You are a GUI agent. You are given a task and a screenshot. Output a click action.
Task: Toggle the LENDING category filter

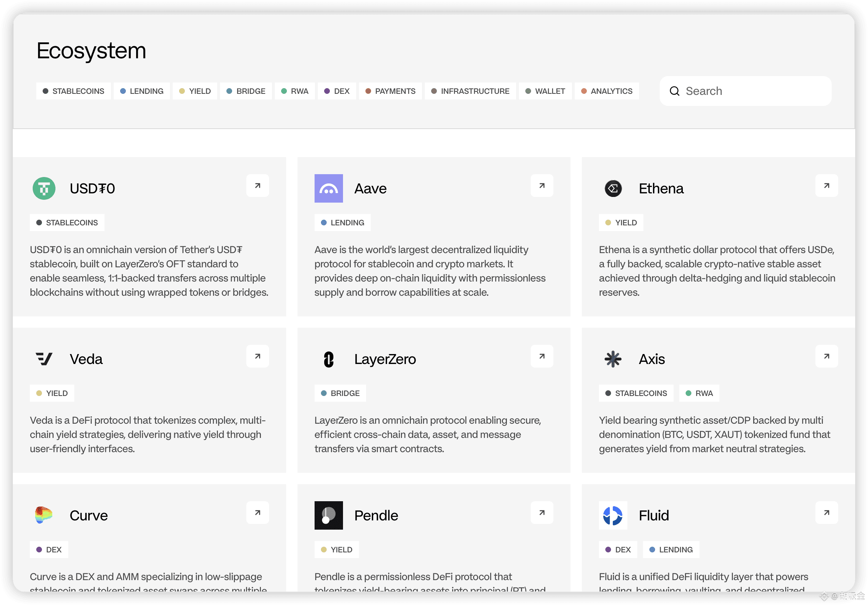click(142, 91)
